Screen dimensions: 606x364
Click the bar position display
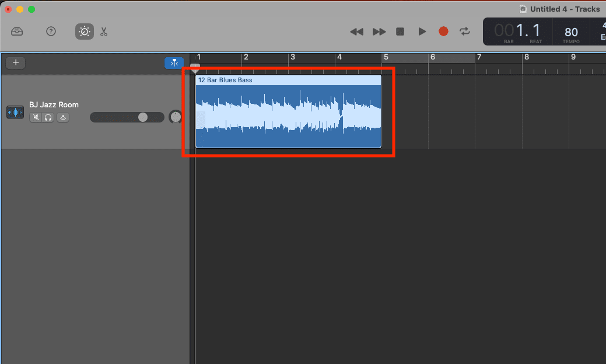click(x=518, y=32)
